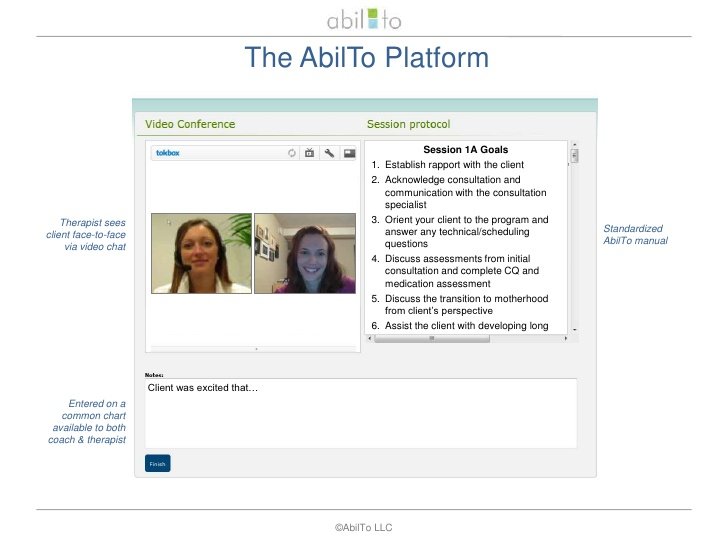Click the Finish button
Screen dimensions: 728x546
[x=157, y=463]
